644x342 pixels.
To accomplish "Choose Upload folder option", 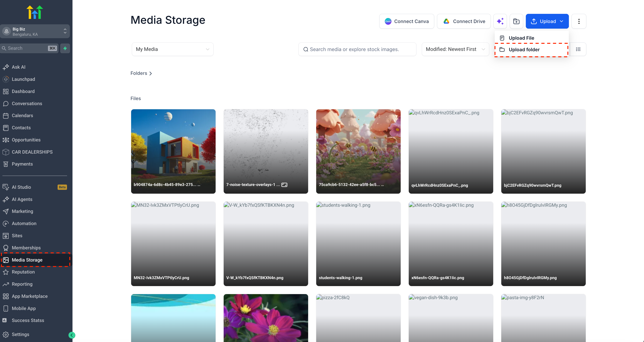I will (531, 49).
